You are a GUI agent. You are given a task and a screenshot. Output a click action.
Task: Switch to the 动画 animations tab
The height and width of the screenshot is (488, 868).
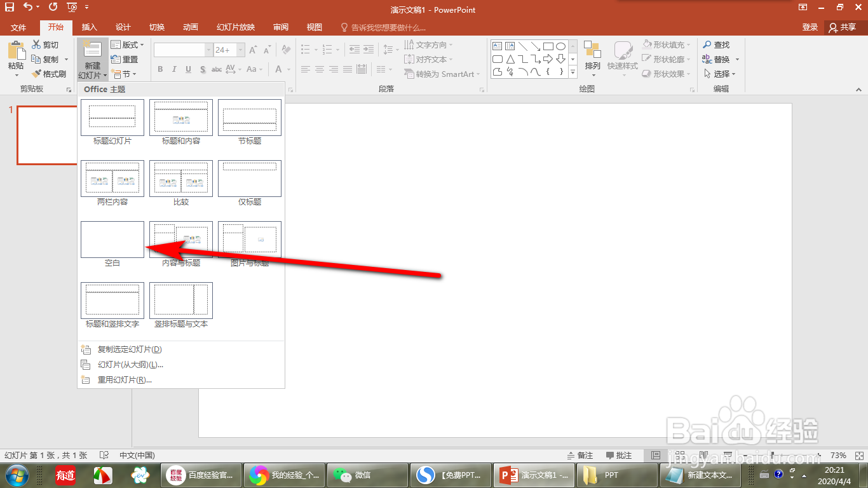[190, 27]
